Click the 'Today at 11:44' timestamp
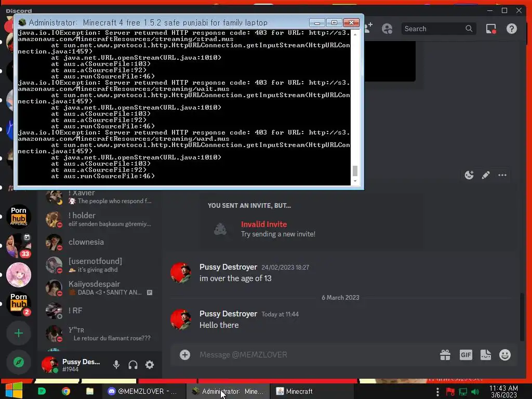The width and height of the screenshot is (532, 399). click(280, 314)
